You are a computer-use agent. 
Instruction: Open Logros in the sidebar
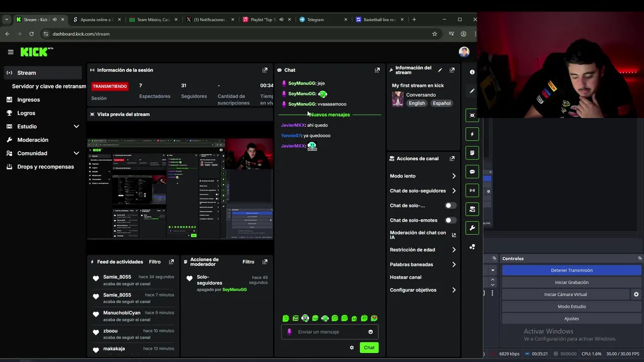pyautogui.click(x=26, y=113)
